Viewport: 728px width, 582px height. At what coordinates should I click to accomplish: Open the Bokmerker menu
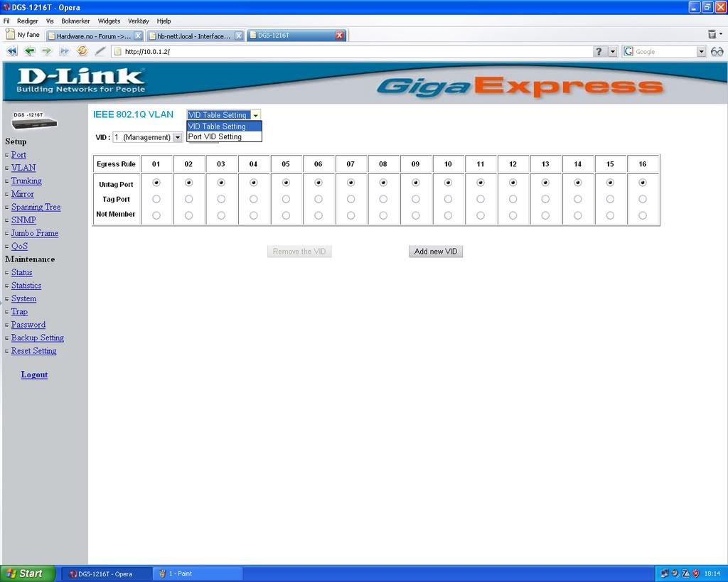75,21
